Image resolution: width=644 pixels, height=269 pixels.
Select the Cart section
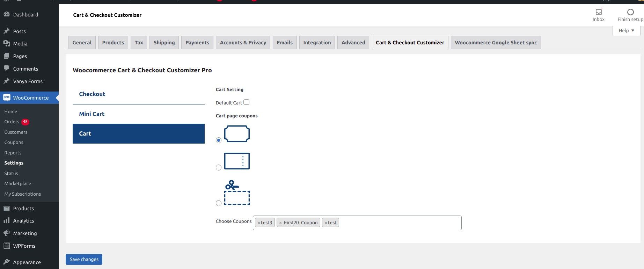(139, 133)
